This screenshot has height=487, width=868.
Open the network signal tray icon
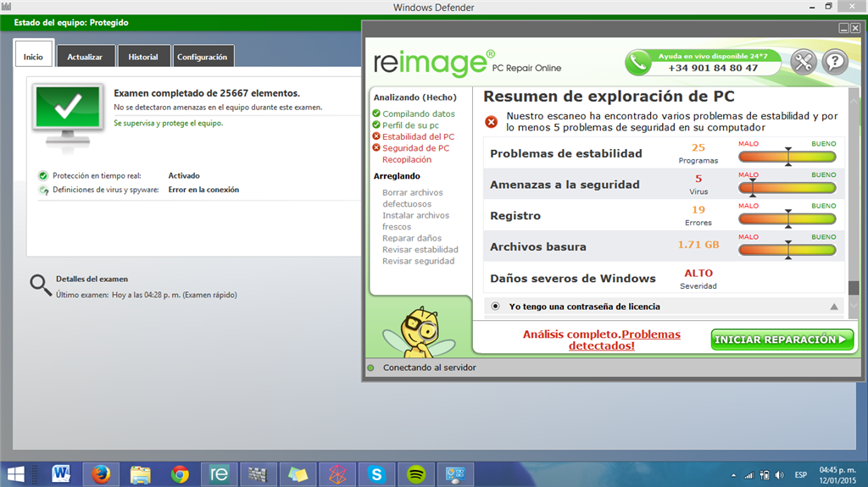(749, 475)
